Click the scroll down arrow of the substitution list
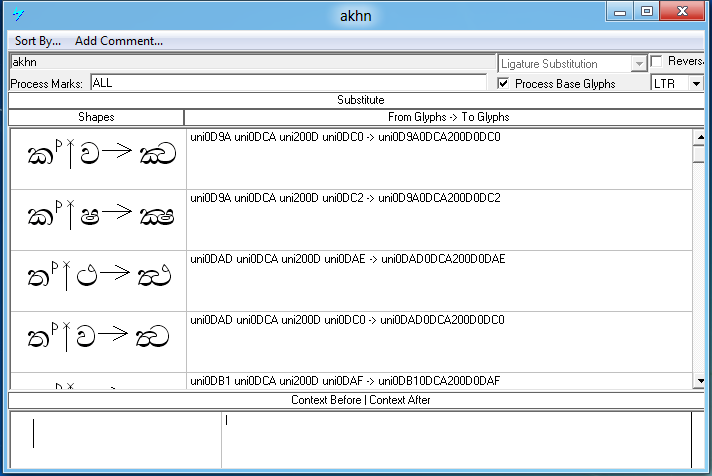 coord(700,381)
